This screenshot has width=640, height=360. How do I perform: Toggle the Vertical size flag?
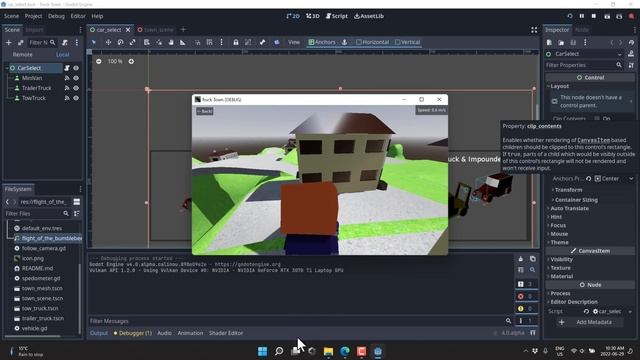tap(407, 42)
